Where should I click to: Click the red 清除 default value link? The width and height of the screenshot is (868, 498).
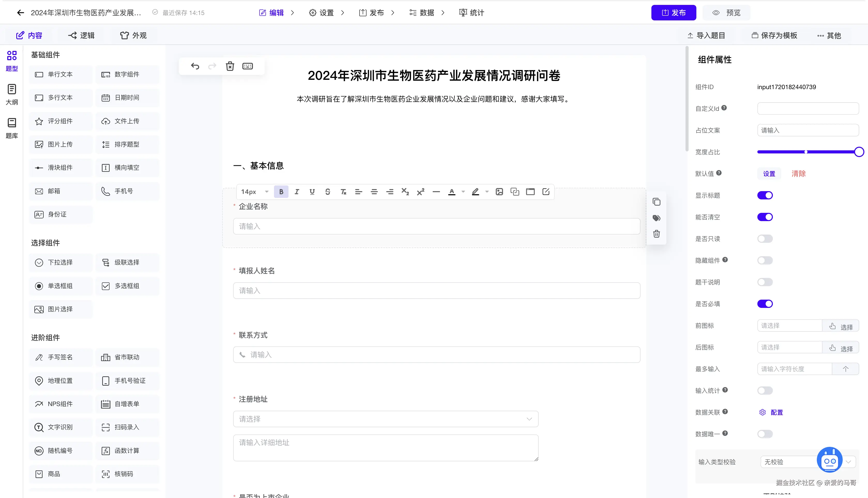(x=798, y=174)
